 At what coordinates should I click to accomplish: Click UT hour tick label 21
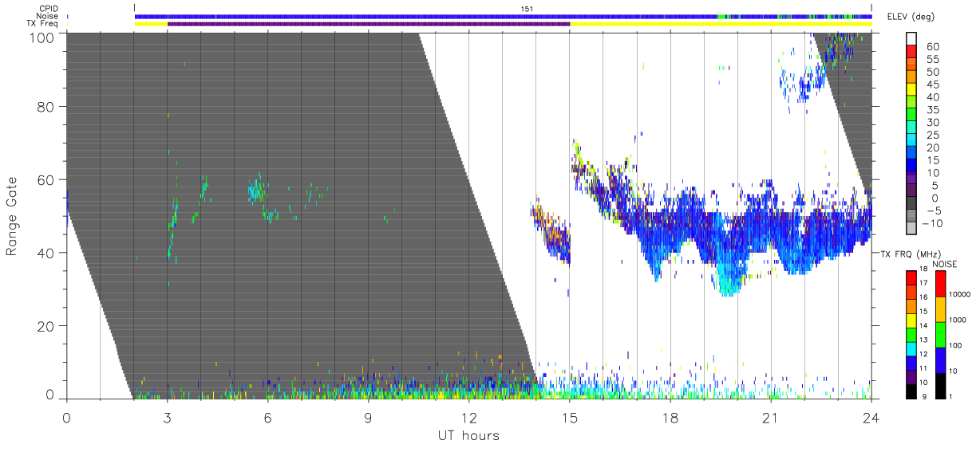[x=770, y=418]
